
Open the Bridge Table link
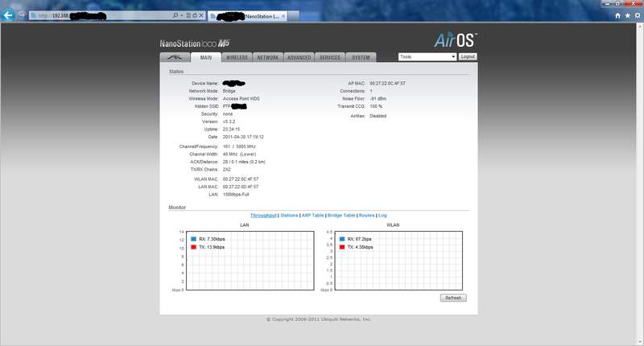(x=341, y=216)
